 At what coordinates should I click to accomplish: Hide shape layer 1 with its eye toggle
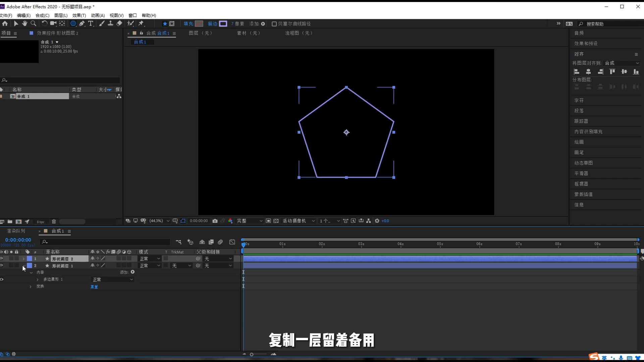click(x=2, y=265)
